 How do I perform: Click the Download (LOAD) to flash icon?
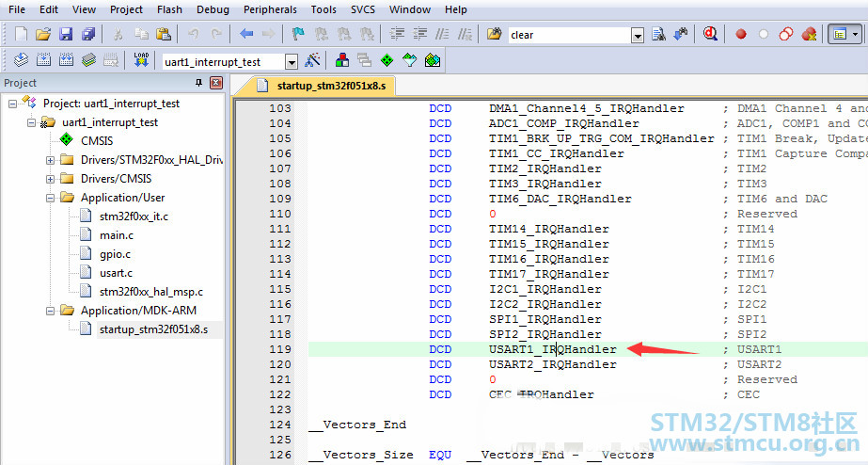141,60
